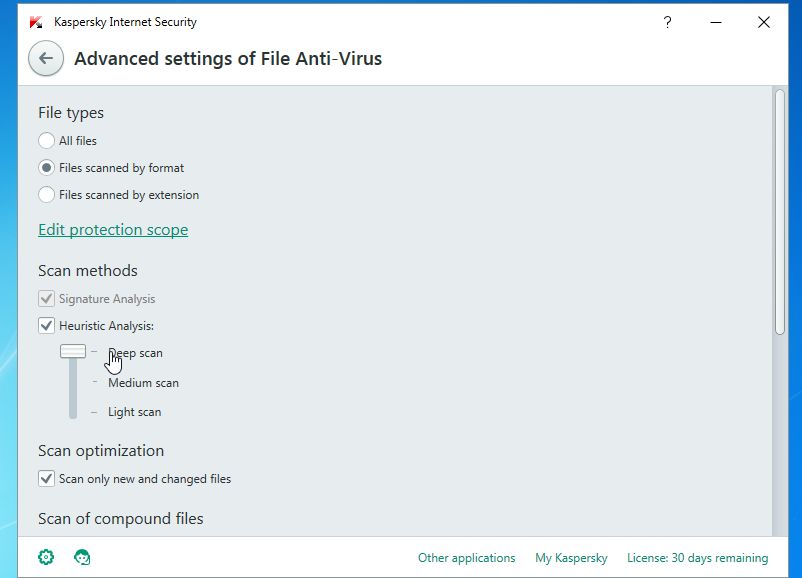Open the Edit protection scope link
The height and width of the screenshot is (578, 802).
(x=113, y=230)
